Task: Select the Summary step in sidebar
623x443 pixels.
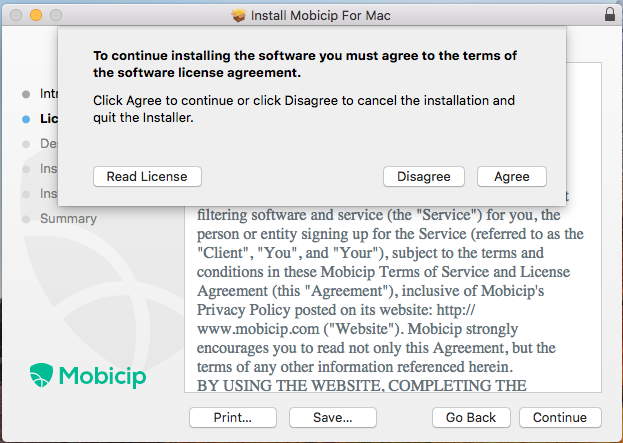Action: (68, 219)
